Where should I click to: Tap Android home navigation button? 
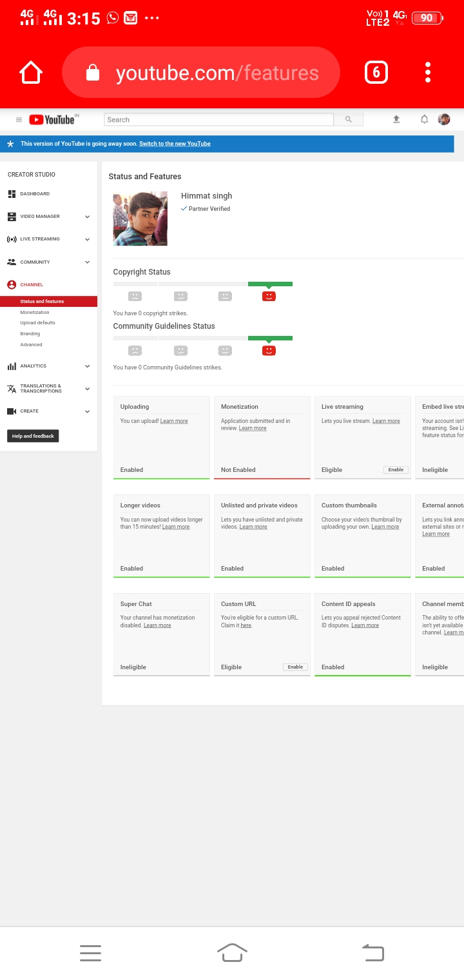point(232,952)
